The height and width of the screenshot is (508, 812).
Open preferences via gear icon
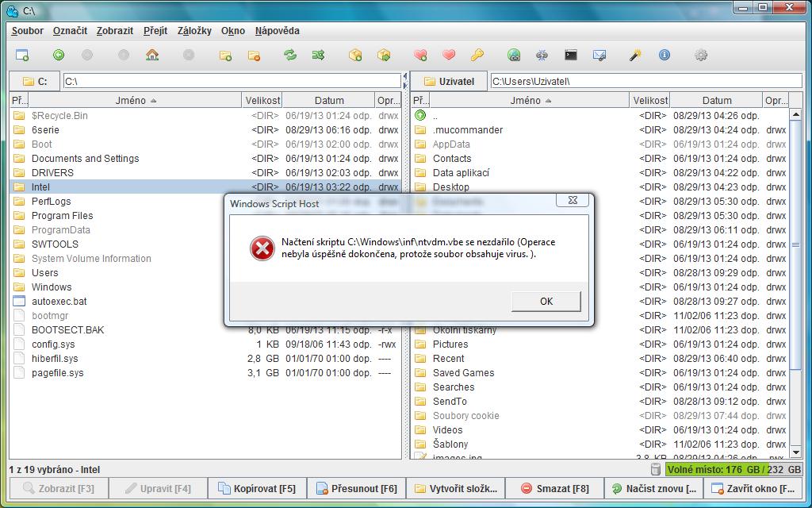pyautogui.click(x=701, y=55)
